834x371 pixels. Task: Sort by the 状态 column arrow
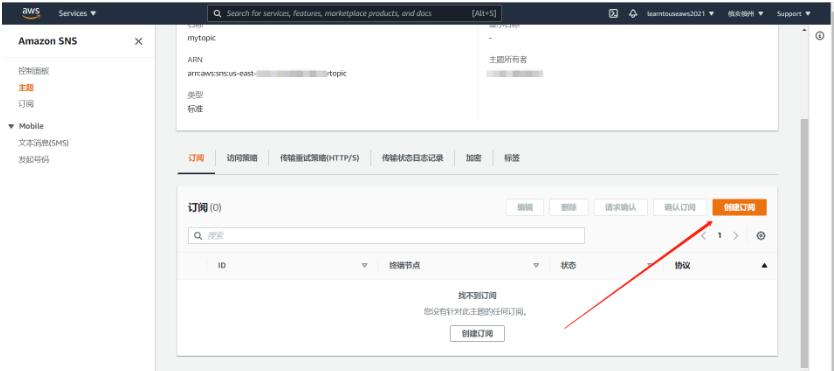(x=650, y=265)
